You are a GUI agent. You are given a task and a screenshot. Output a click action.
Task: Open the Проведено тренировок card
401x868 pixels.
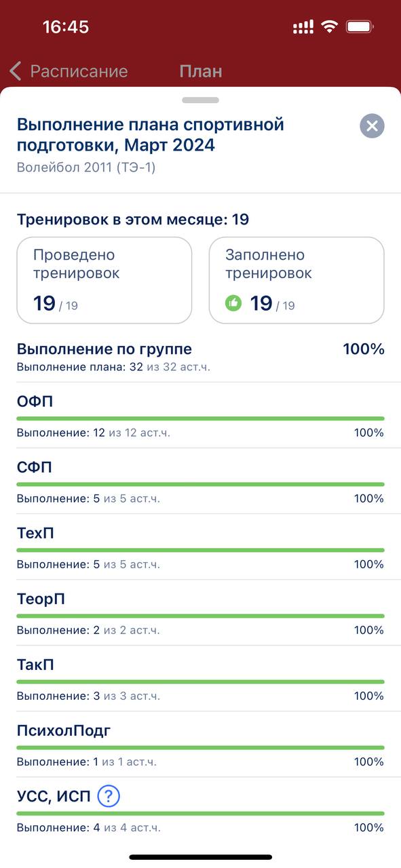pyautogui.click(x=104, y=280)
